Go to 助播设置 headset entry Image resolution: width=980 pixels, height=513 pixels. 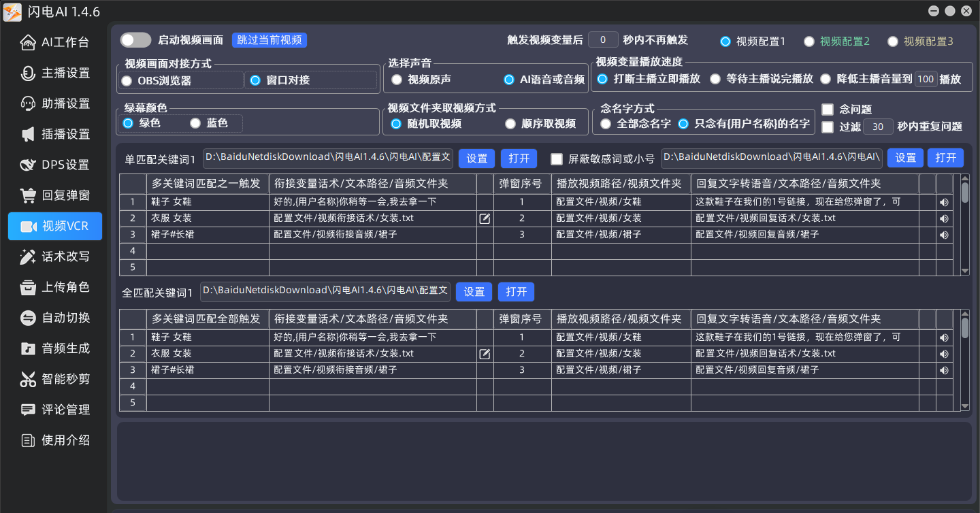click(x=55, y=103)
